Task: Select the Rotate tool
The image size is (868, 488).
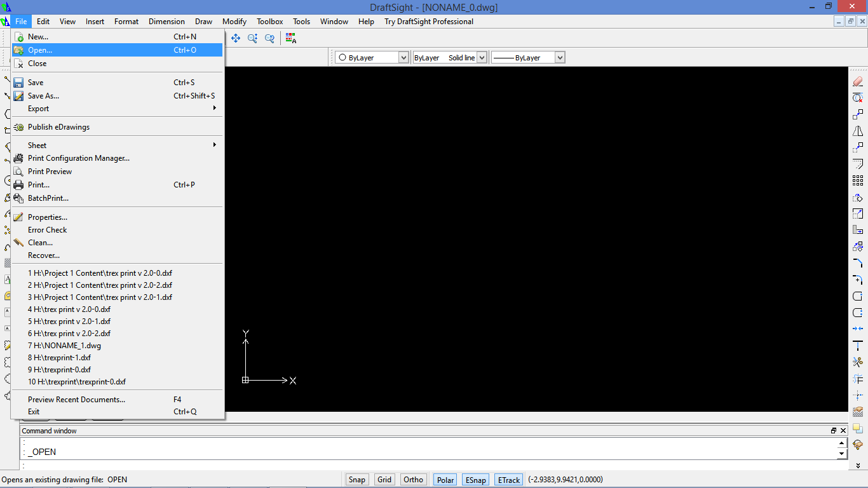Action: coord(858,197)
